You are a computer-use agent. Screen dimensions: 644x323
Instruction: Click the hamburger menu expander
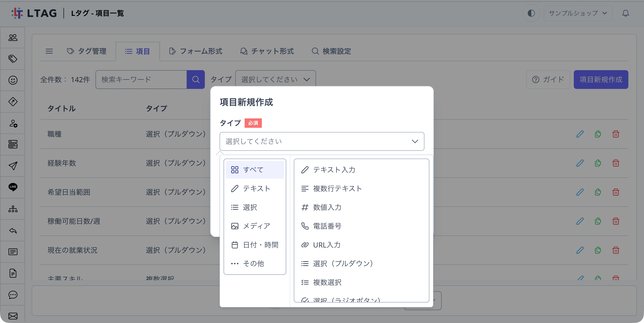pyautogui.click(x=49, y=51)
